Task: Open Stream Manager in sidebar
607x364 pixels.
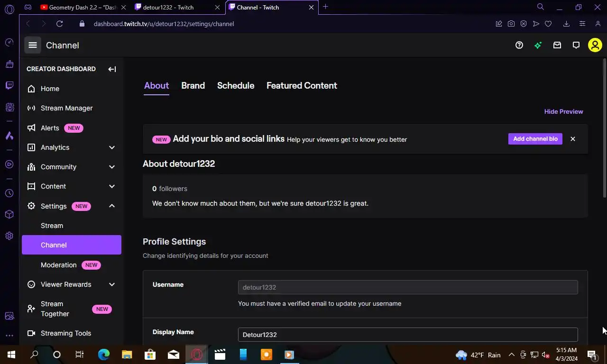Action: [x=72, y=108]
